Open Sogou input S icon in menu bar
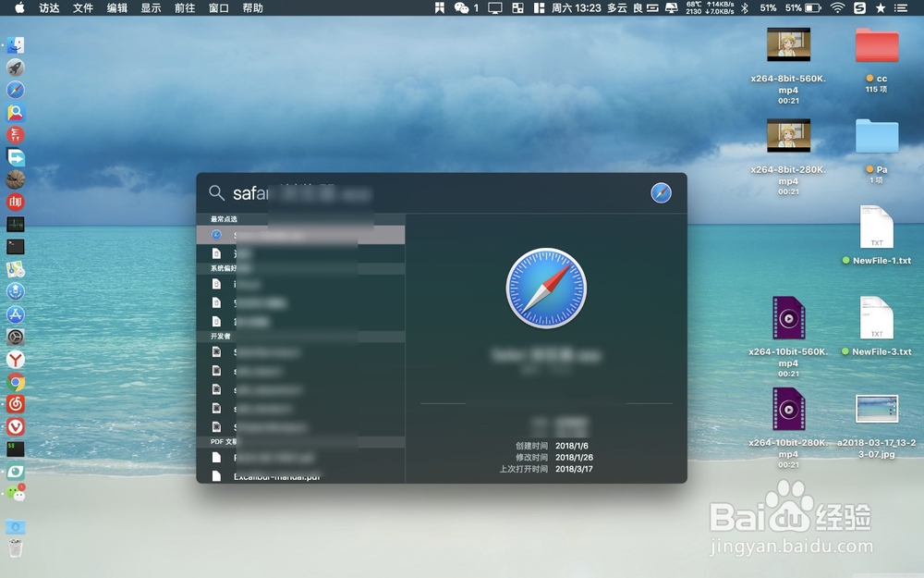This screenshot has width=924, height=578. click(859, 7)
